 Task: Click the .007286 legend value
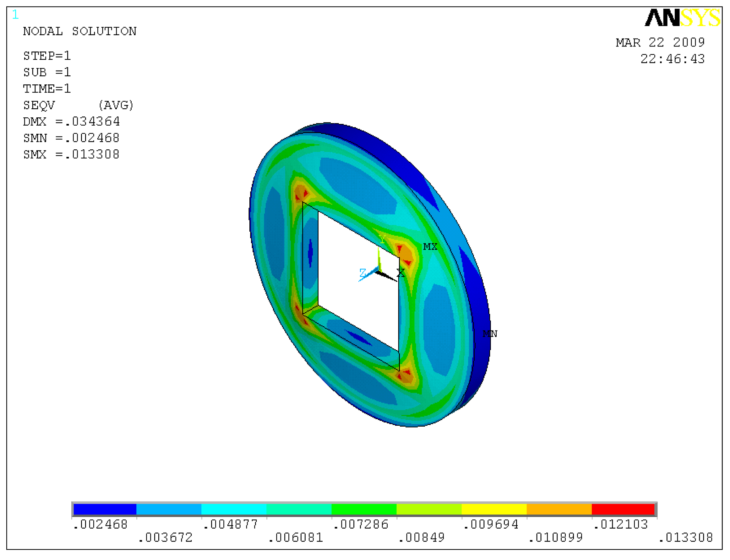pos(361,525)
